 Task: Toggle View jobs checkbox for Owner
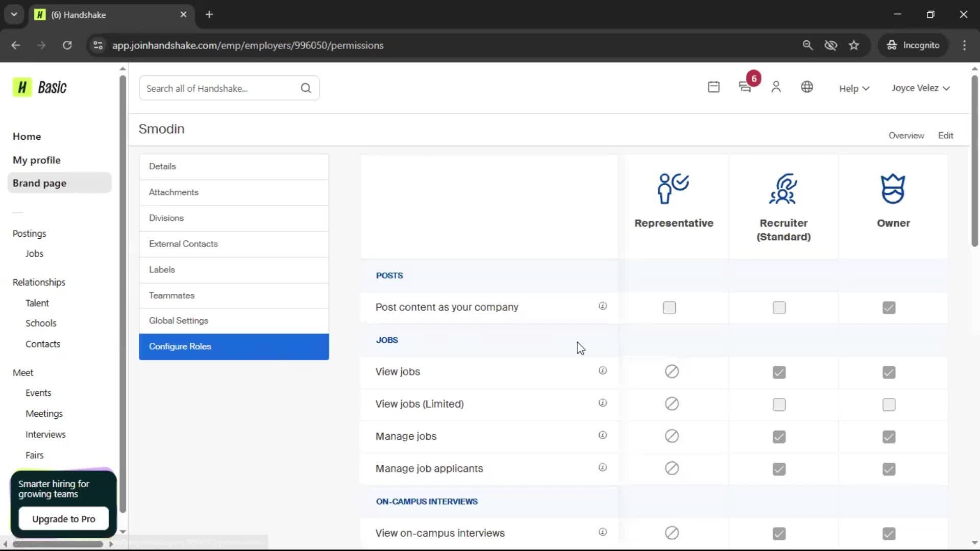889,372
